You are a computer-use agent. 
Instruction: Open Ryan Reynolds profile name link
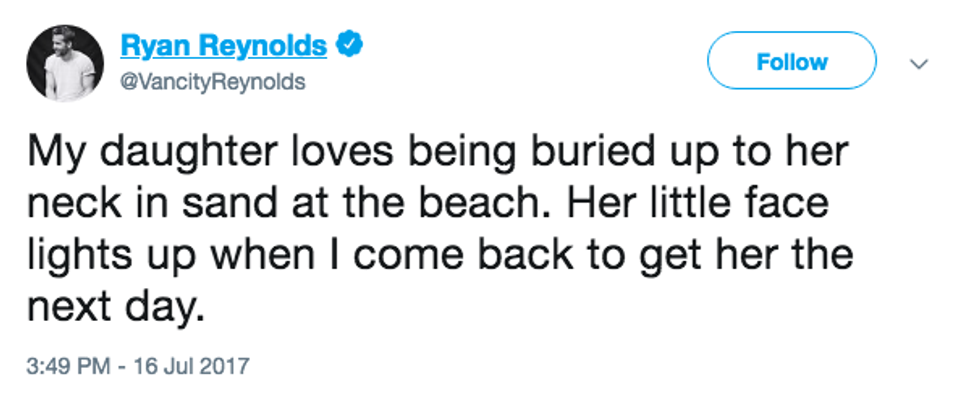click(223, 45)
